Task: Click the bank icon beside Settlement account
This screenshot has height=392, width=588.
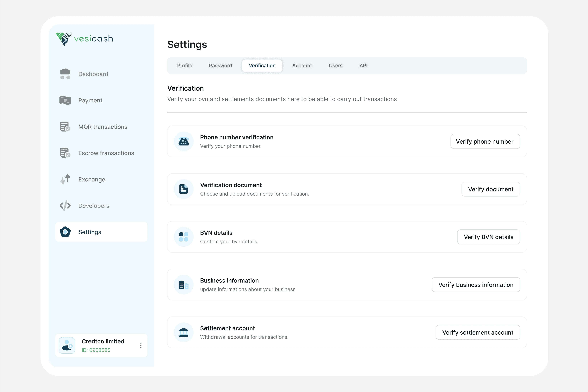Action: click(183, 332)
